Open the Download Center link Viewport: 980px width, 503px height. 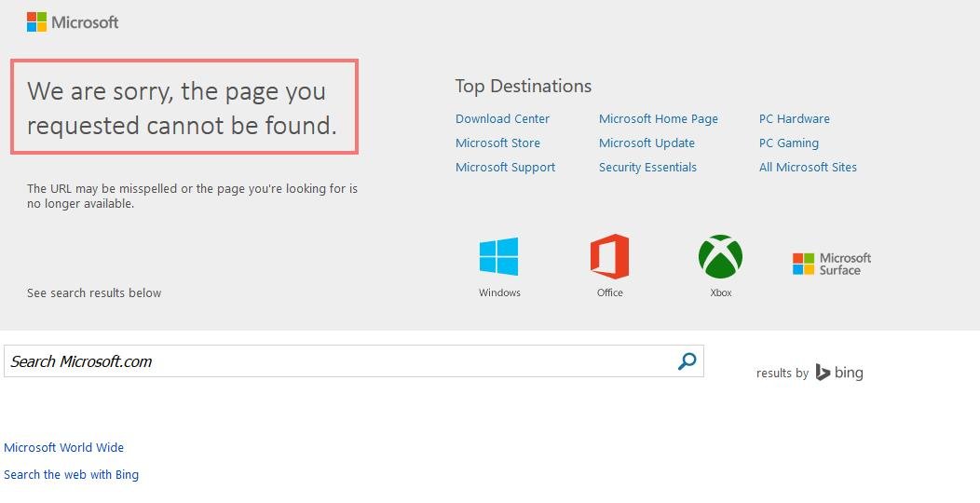(x=502, y=118)
